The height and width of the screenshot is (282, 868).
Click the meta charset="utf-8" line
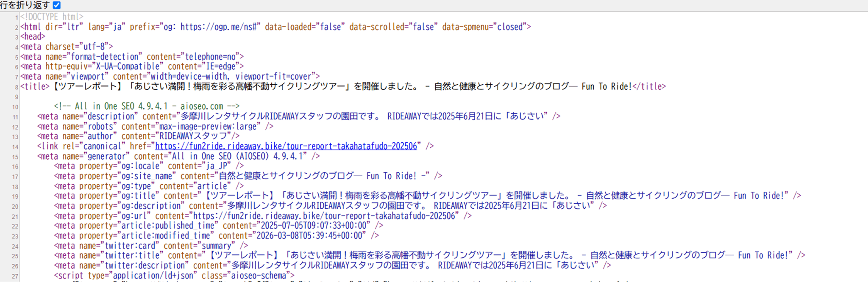[x=67, y=47]
